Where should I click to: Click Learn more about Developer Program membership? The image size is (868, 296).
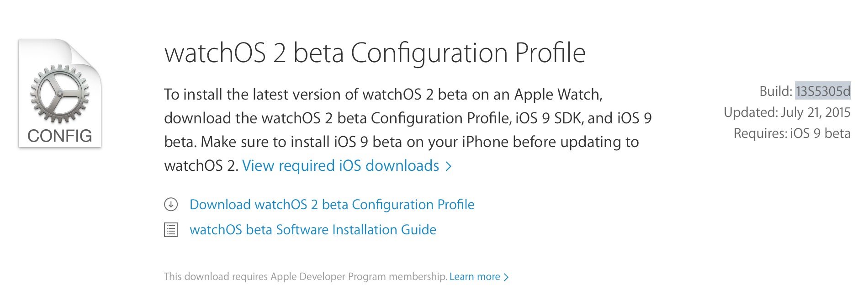click(475, 277)
